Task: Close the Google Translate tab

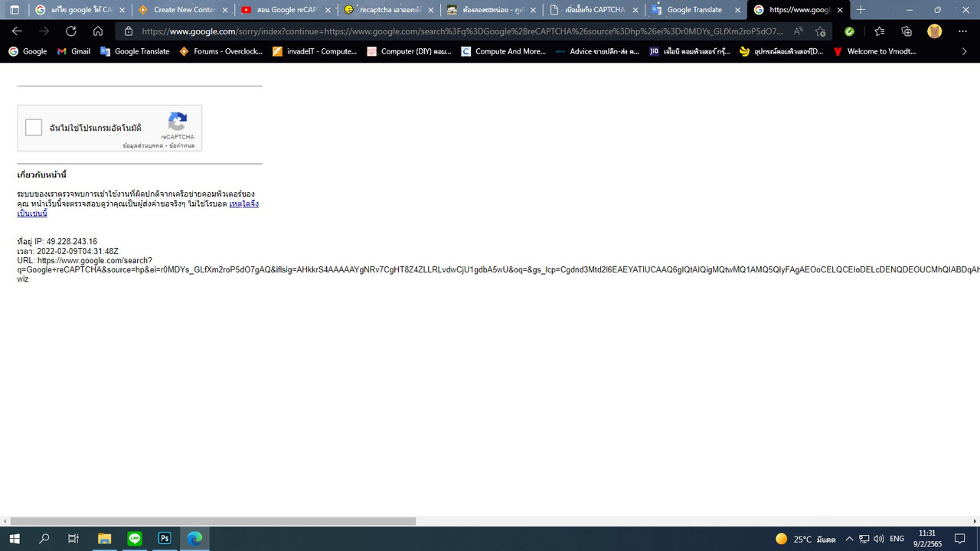Action: coord(737,10)
